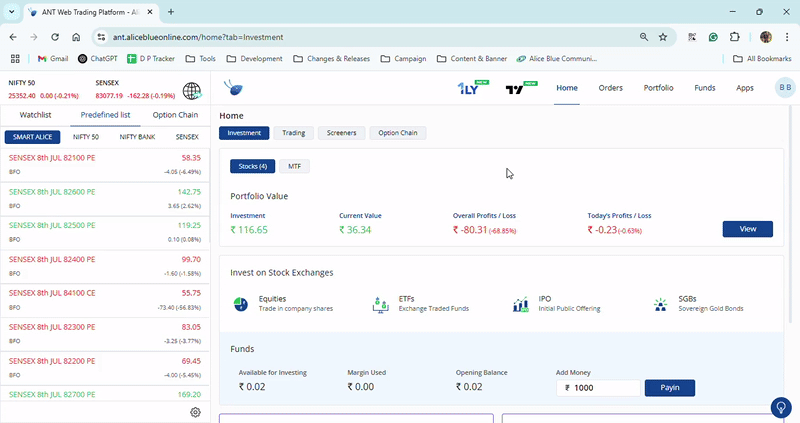Open the Changes & Releases bookmarks folder
This screenshot has height=423, width=800.
[332, 59]
